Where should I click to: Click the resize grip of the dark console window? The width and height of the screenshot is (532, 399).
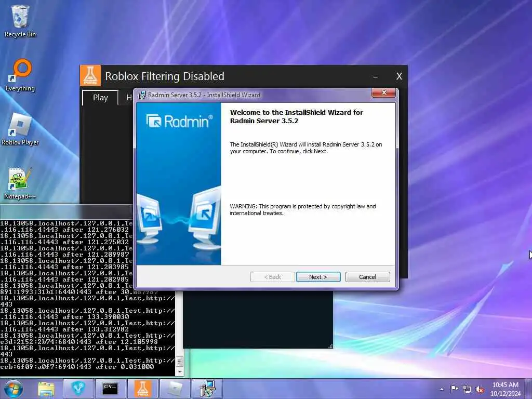330,345
